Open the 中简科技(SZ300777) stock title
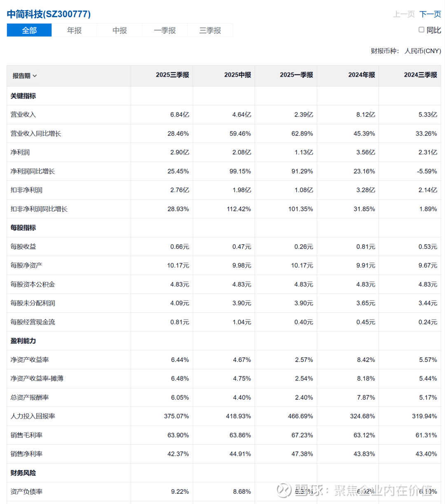Screen dimensions: 445x504 coord(49,14)
